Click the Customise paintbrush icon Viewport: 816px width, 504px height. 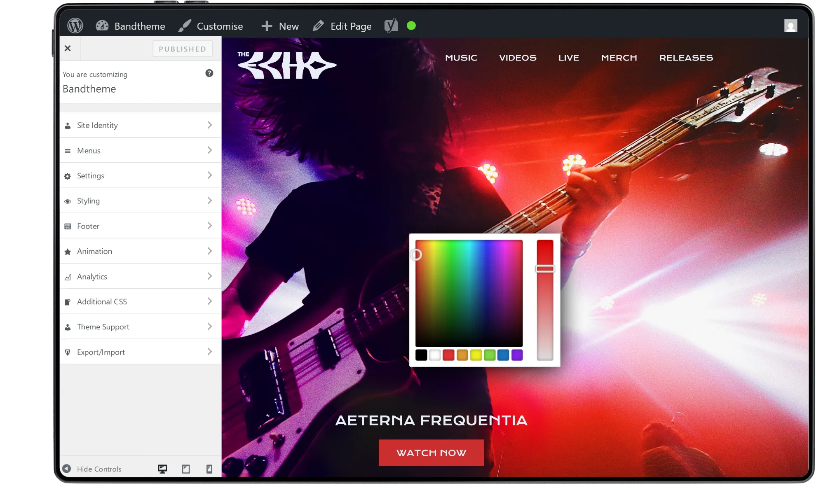184,25
